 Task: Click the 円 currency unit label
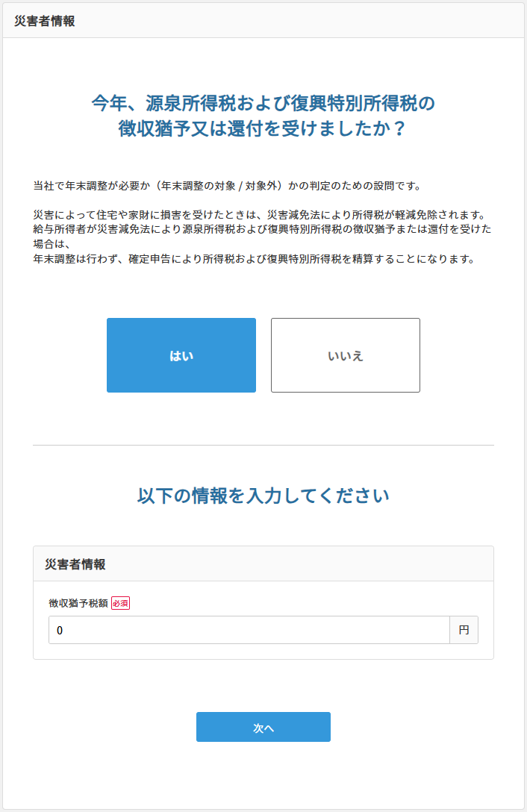(x=465, y=629)
